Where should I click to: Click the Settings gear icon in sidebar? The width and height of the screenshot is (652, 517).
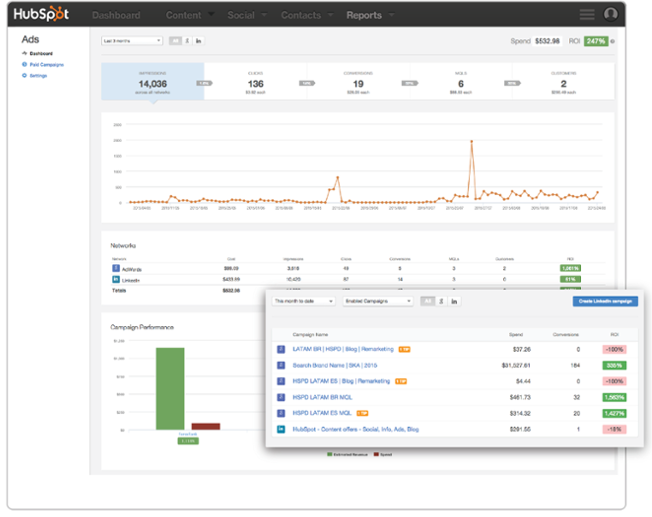tap(25, 75)
